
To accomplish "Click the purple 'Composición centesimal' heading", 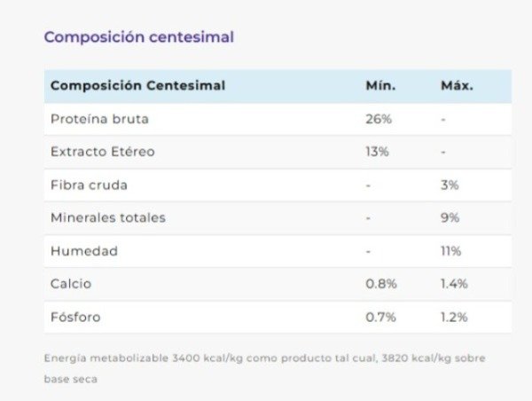I will click(x=138, y=37).
